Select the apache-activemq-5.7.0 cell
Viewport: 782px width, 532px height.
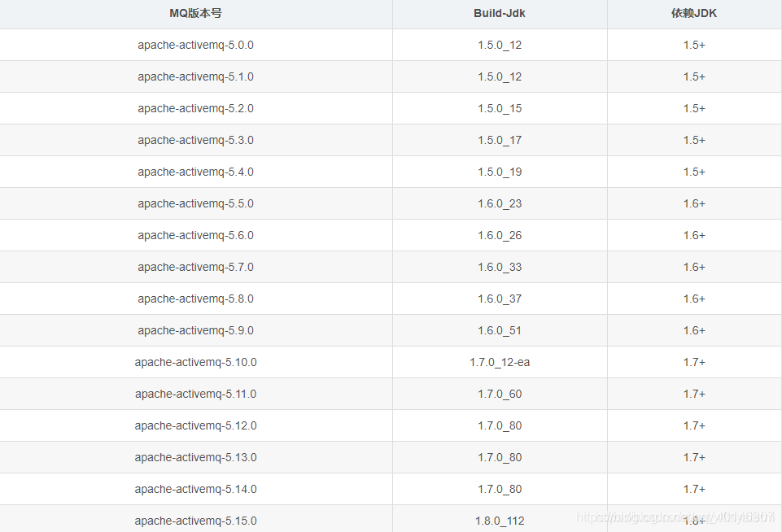tap(195, 268)
